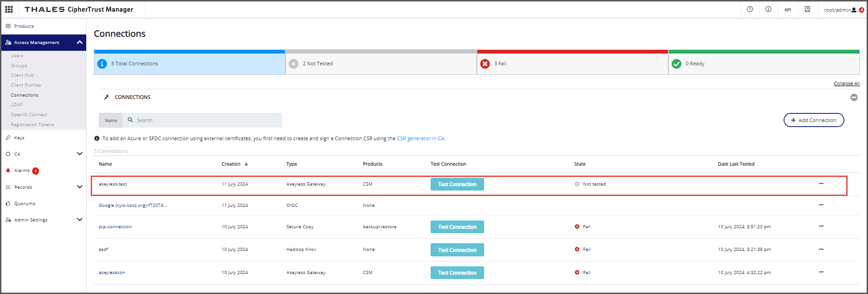Viewport: 868px width, 294px height.
Task: Collapse the CONNECTIONS section minus icon
Action: [854, 97]
